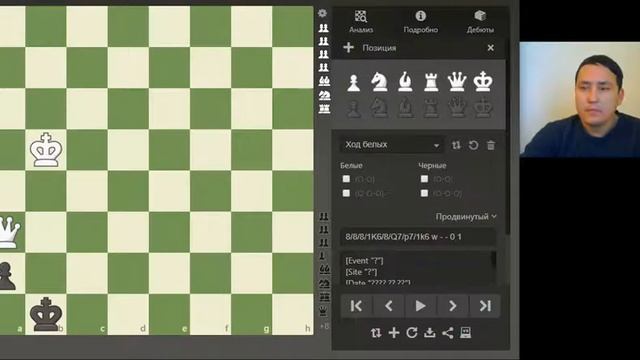Pick the black rook from piece palette
Screen dimensions: 640x360
coord(431,109)
